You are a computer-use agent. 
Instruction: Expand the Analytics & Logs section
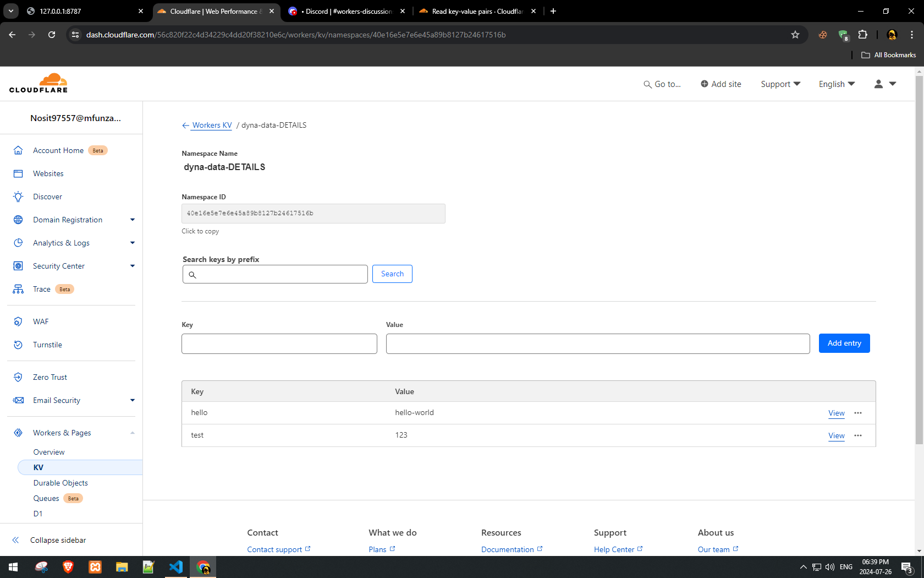point(61,243)
